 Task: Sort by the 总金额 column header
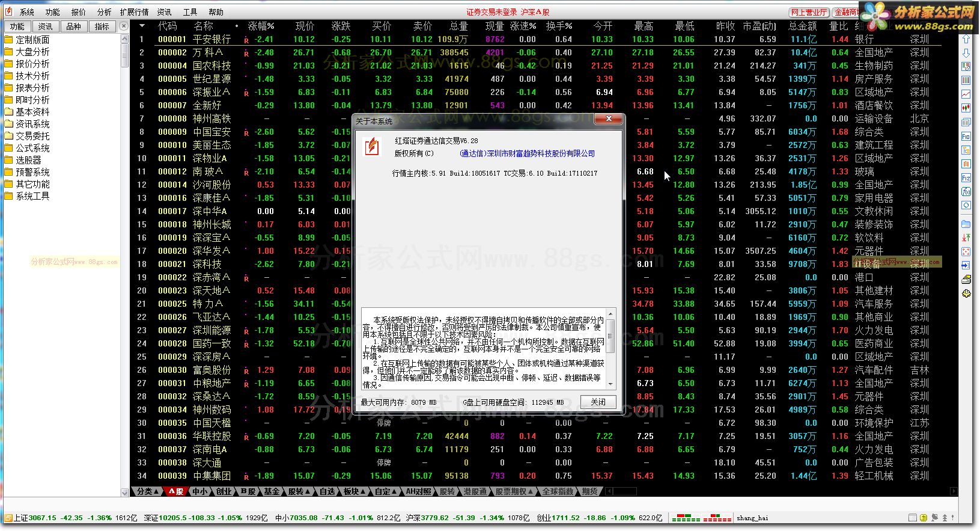(x=802, y=26)
